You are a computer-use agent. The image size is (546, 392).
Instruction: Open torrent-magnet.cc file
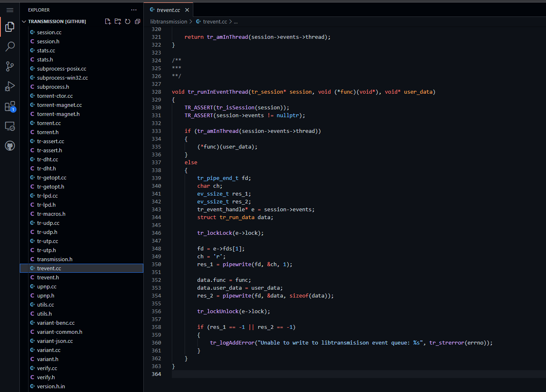(x=82, y=105)
